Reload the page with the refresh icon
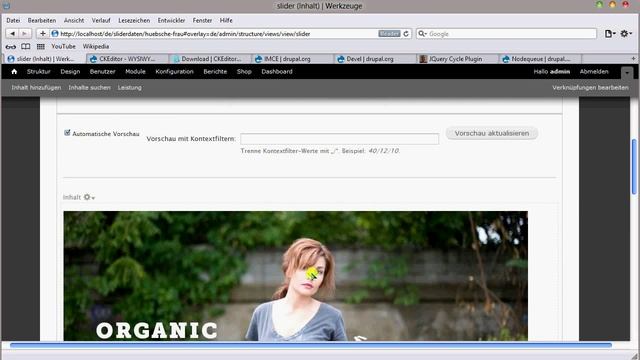Image resolution: width=640 pixels, height=360 pixels. coord(406,33)
